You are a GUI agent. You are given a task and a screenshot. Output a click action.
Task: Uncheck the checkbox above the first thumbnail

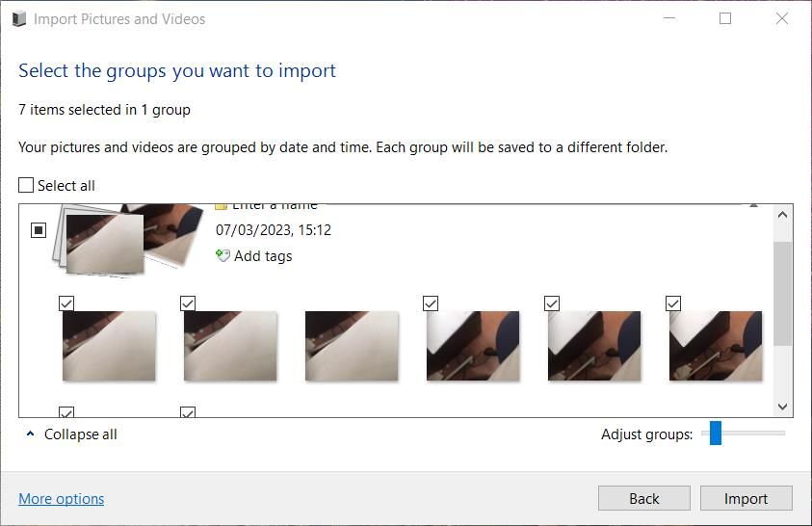66,303
